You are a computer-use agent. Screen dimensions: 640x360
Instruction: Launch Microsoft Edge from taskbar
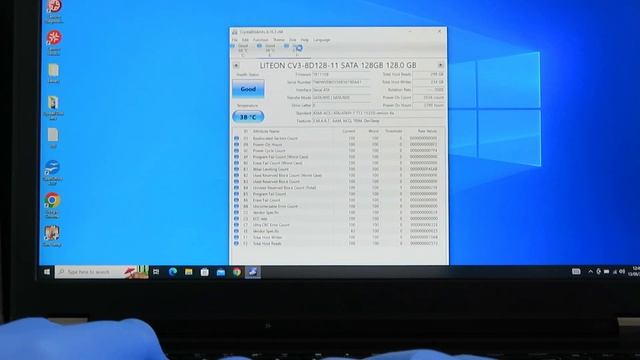pyautogui.click(x=173, y=272)
